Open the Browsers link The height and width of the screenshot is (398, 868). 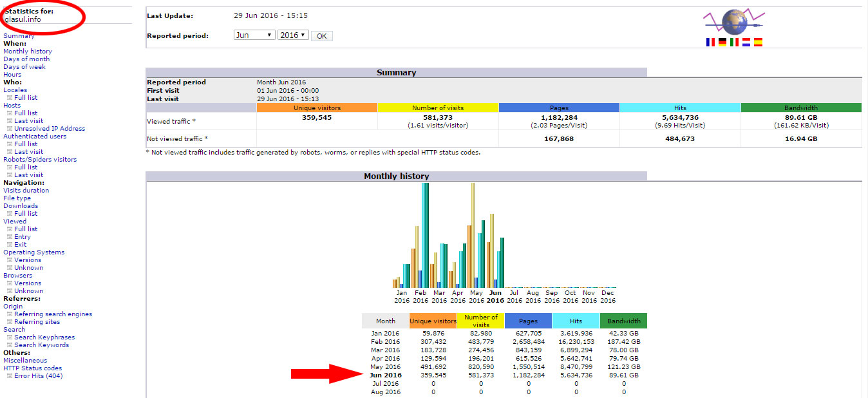(x=17, y=276)
